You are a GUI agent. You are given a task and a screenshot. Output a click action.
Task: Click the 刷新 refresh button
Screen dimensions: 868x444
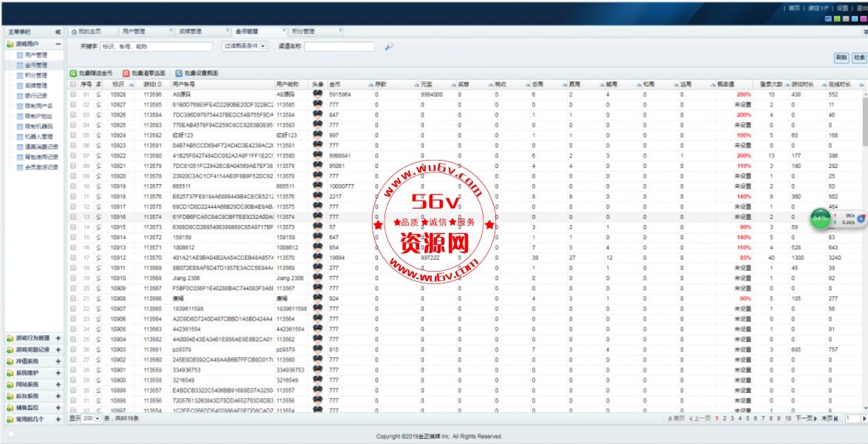click(841, 58)
